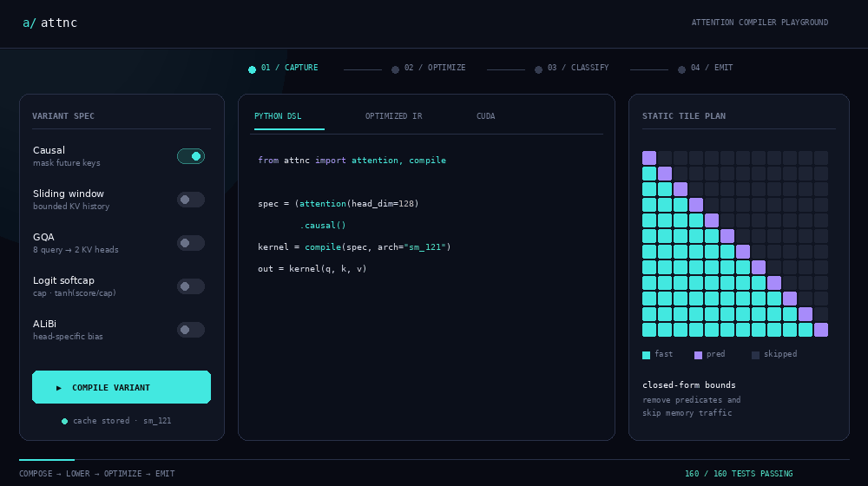Click the play icon on Compile Variant
The height and width of the screenshot is (486, 868).
[x=59, y=387]
